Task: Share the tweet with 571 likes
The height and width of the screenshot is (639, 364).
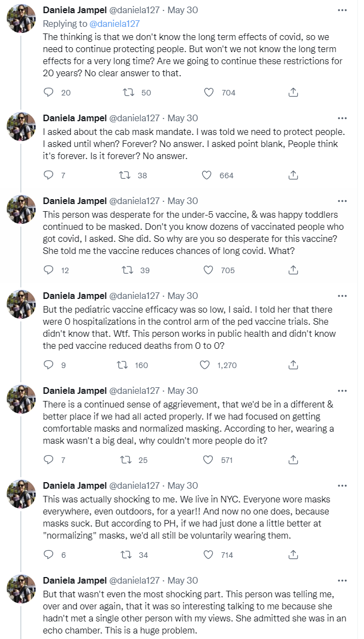Action: pyautogui.click(x=293, y=460)
